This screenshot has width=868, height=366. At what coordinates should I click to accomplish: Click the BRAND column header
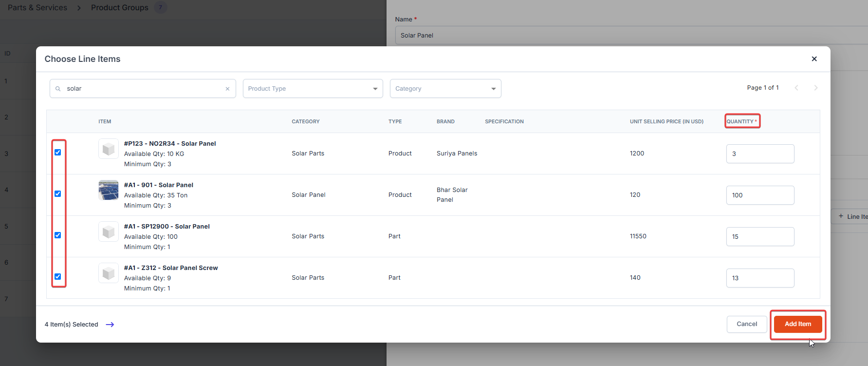pos(445,121)
